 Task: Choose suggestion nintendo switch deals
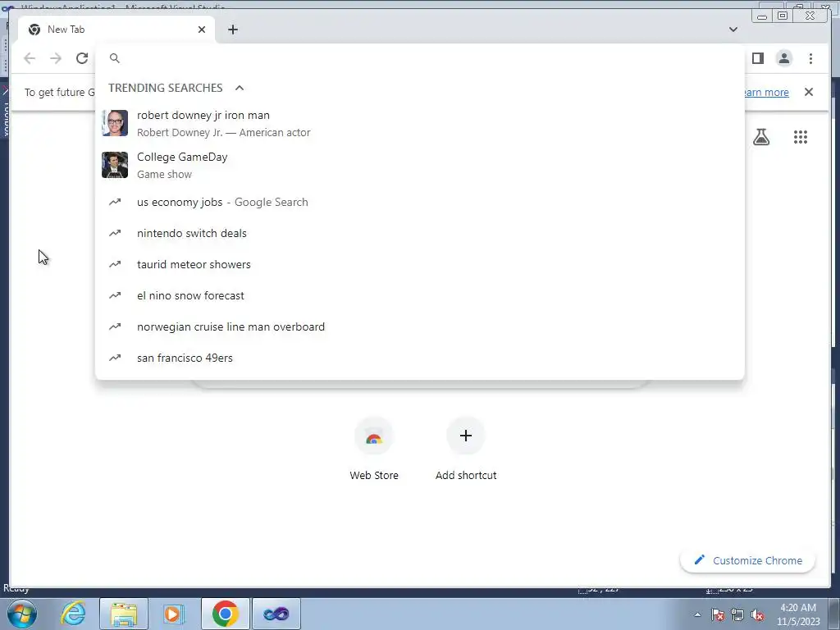[419, 233]
